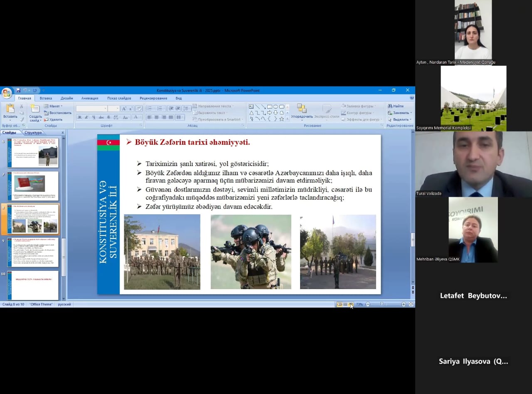Viewport: 532px width, 394px height.
Task: Click the Вставить (Paste) clipboard icon
Action: point(10,109)
